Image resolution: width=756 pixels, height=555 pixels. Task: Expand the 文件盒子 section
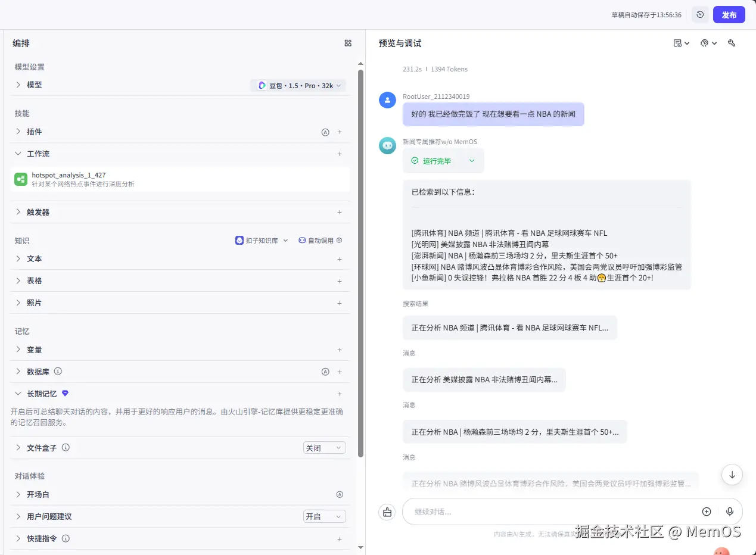point(18,447)
